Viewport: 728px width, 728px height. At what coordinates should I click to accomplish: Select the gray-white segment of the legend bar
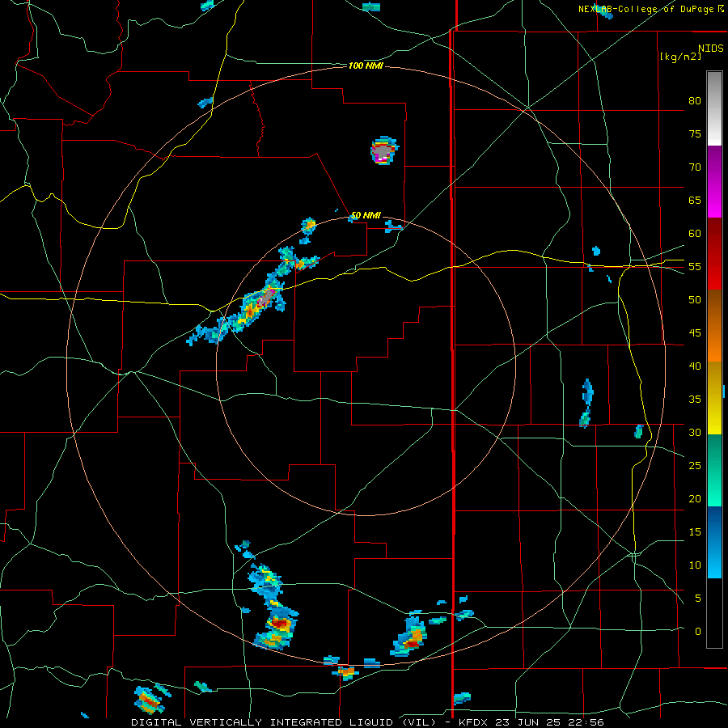pos(714,108)
